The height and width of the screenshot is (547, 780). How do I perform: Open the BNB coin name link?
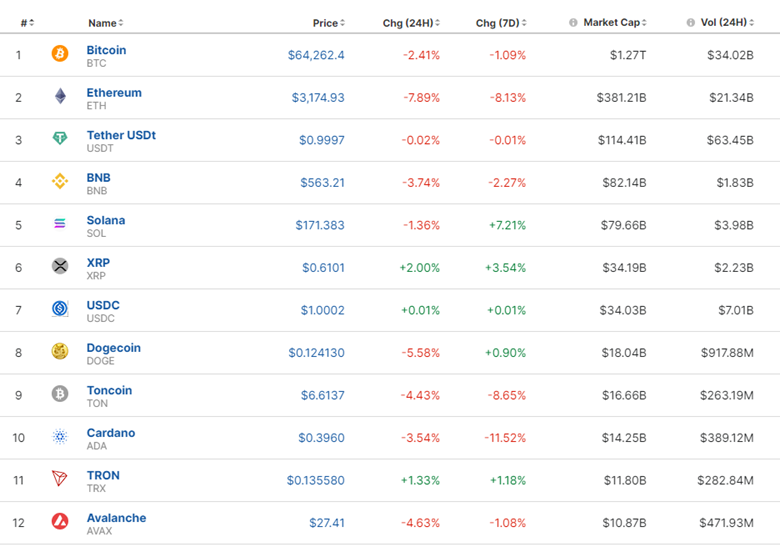point(98,178)
